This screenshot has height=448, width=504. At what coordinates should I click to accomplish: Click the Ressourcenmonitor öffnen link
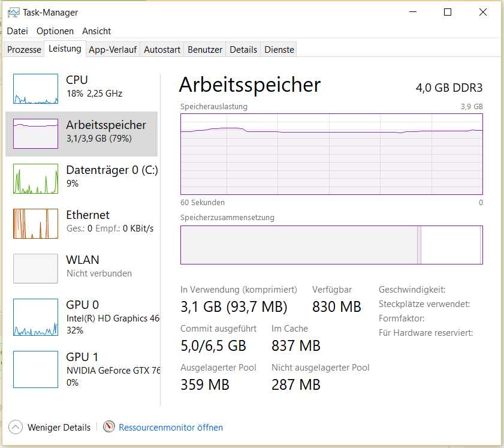pos(171,428)
